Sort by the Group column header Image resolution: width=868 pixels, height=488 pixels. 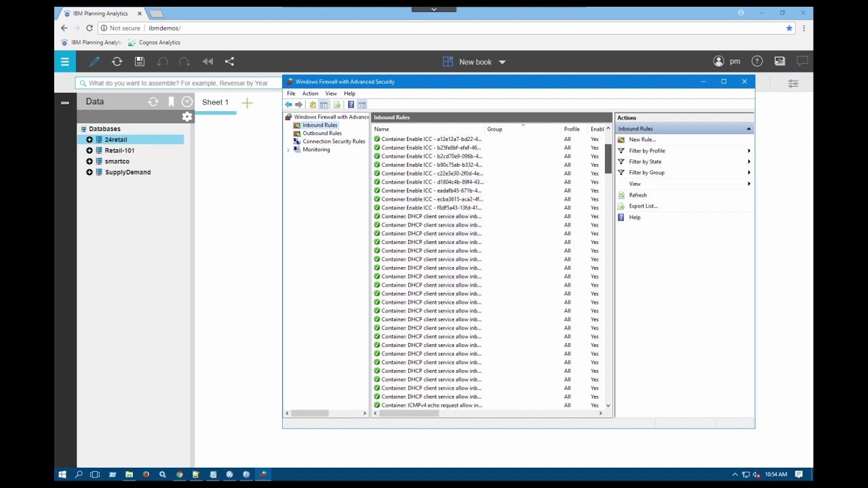pyautogui.click(x=523, y=129)
